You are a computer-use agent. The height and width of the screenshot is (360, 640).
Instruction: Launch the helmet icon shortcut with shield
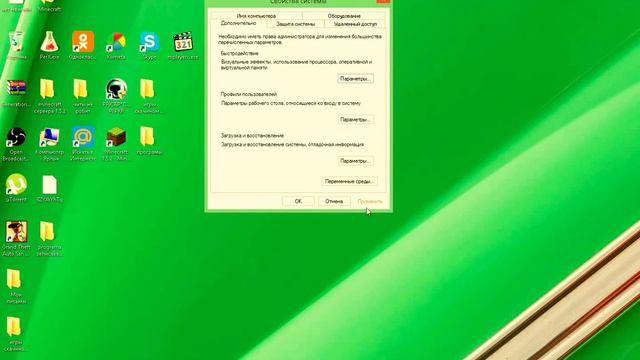point(116,89)
